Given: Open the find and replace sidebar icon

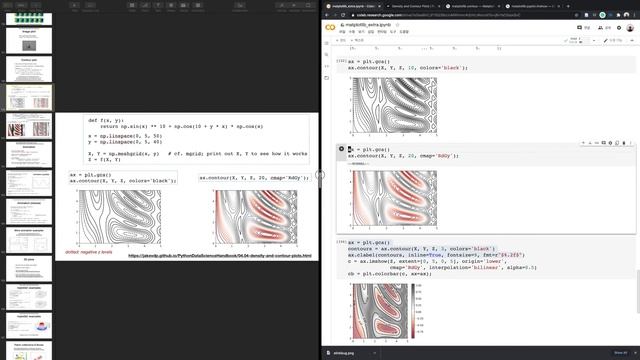Looking at the screenshot, I should coord(327,54).
